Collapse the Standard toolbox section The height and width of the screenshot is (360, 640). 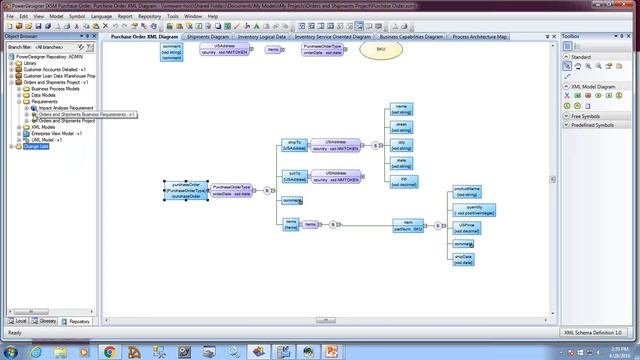[x=567, y=57]
